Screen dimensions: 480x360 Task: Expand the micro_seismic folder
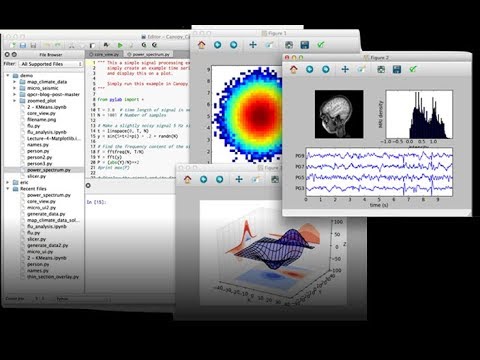(x=14, y=88)
